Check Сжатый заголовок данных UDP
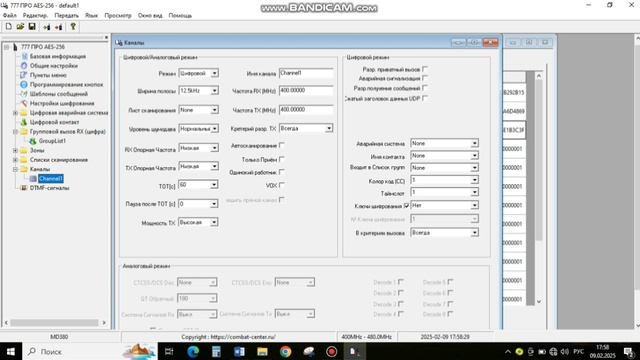Viewport: 640px width, 360px height. (425, 98)
